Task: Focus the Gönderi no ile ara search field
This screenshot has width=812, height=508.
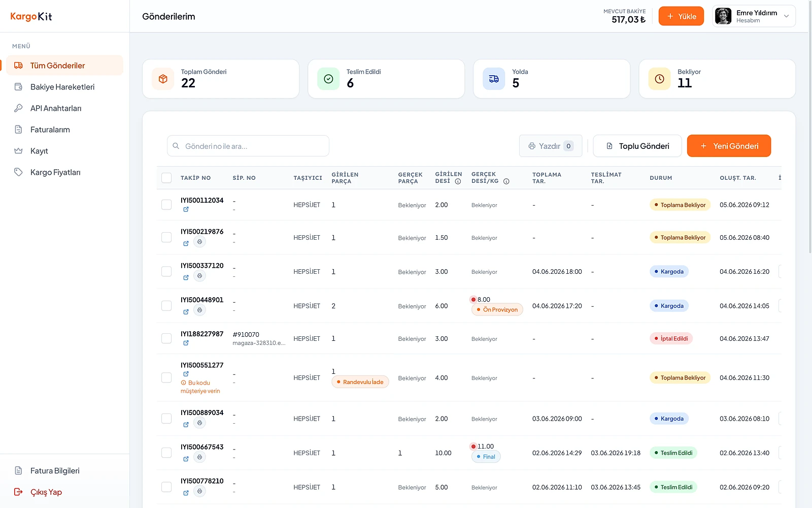Action: tap(248, 146)
